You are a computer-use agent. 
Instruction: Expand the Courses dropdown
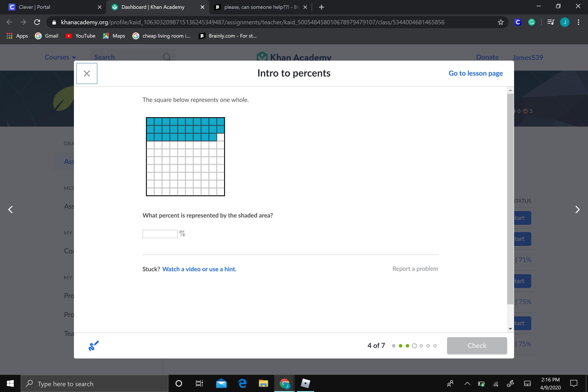pyautogui.click(x=60, y=57)
